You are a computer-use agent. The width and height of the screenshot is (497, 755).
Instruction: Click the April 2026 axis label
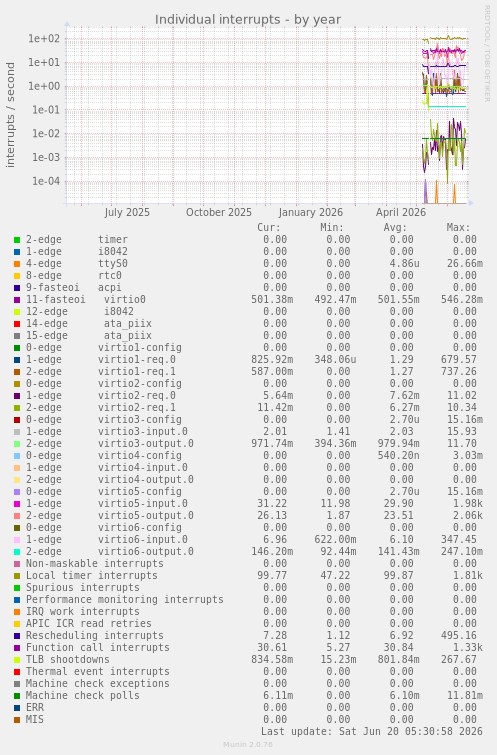click(401, 212)
